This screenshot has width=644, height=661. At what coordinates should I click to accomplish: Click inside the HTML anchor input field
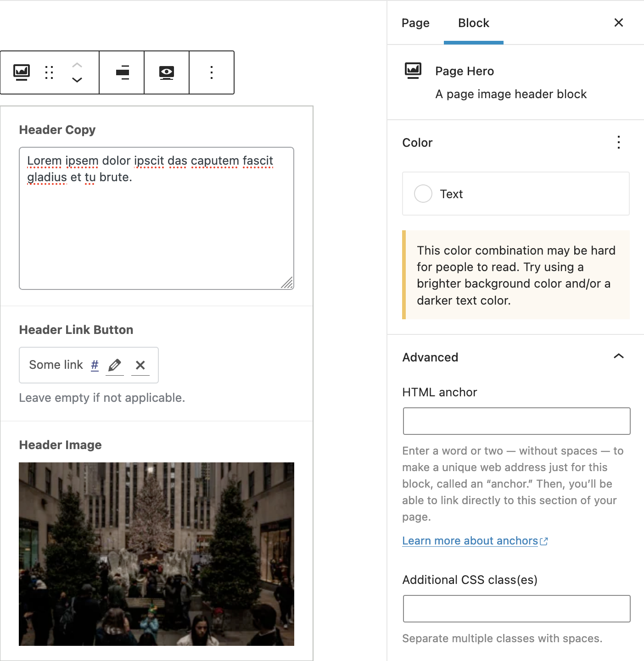coord(516,421)
